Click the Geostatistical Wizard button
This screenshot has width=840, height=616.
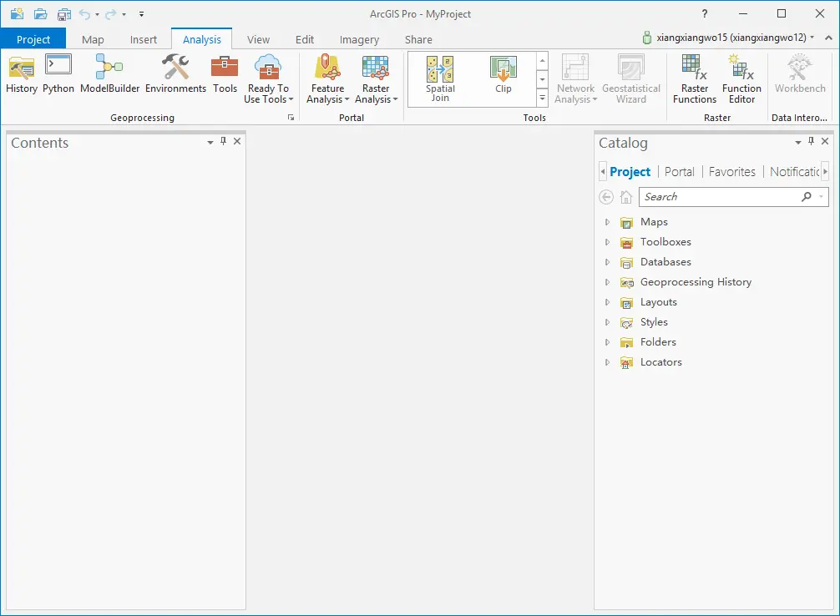pos(631,78)
